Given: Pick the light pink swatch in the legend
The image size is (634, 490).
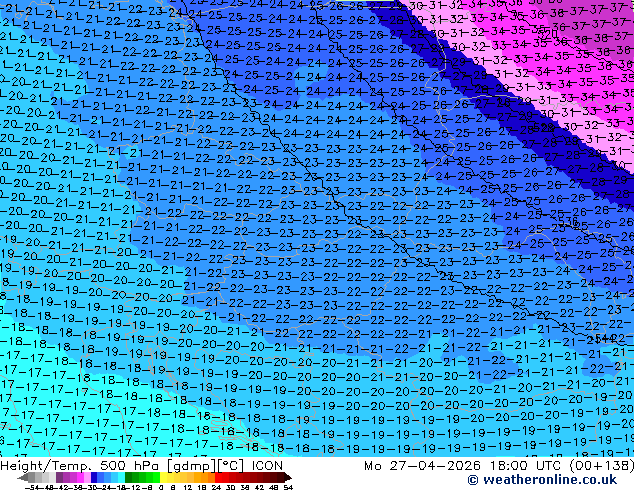Looking at the screenshot, I should pyautogui.click(x=87, y=478).
